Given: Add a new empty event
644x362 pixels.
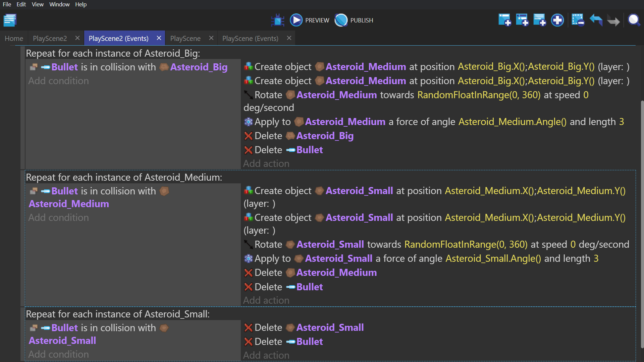Looking at the screenshot, I should click(x=504, y=20).
